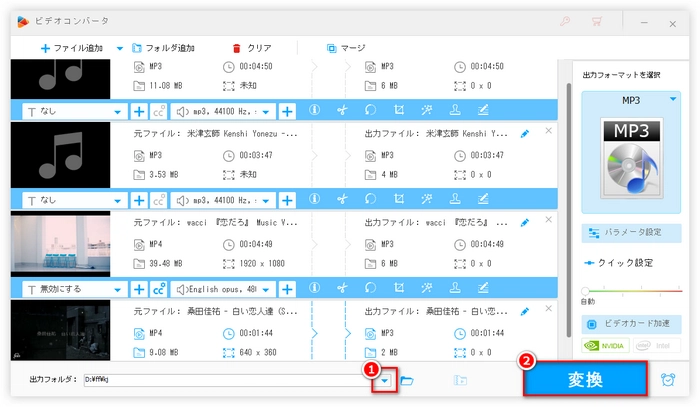700x407 pixels.
Task: Expand the English opus audio track dropdown
Action: [225, 289]
